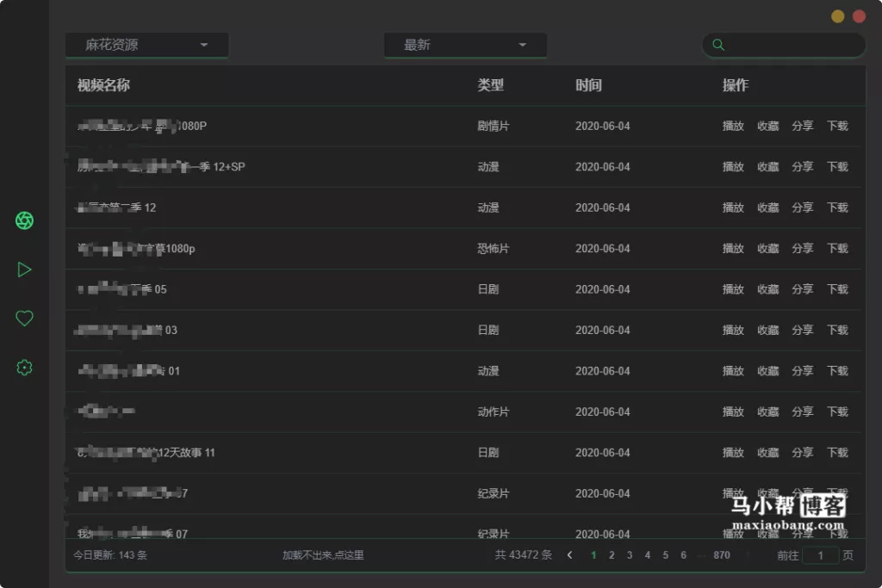Jump to last page 870
This screenshot has width=882, height=588.
(722, 555)
